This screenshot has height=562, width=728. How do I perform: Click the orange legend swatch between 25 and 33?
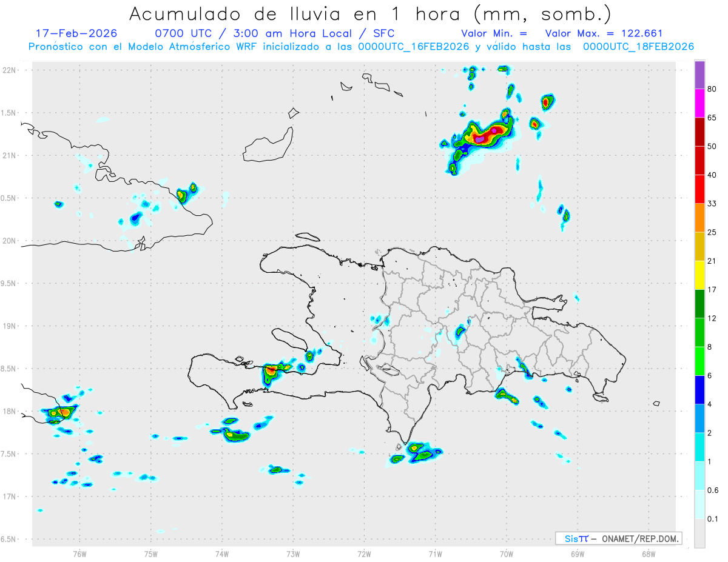(x=699, y=218)
